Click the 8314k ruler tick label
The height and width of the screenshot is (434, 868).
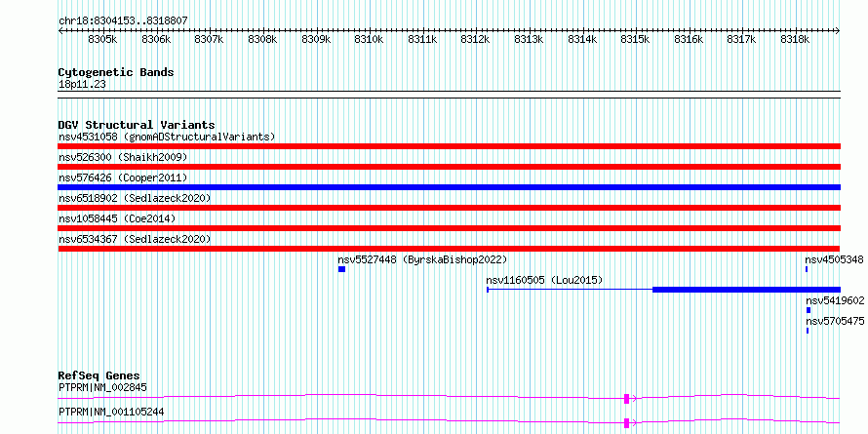[582, 40]
